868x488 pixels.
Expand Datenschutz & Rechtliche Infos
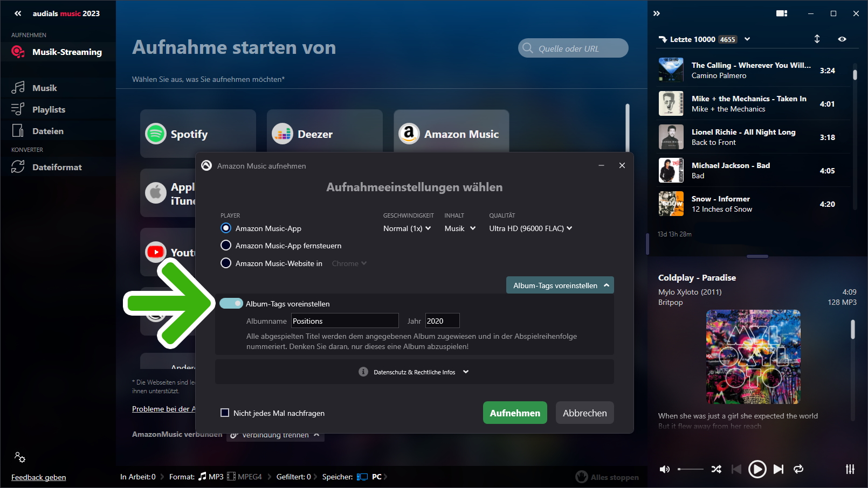click(x=414, y=372)
